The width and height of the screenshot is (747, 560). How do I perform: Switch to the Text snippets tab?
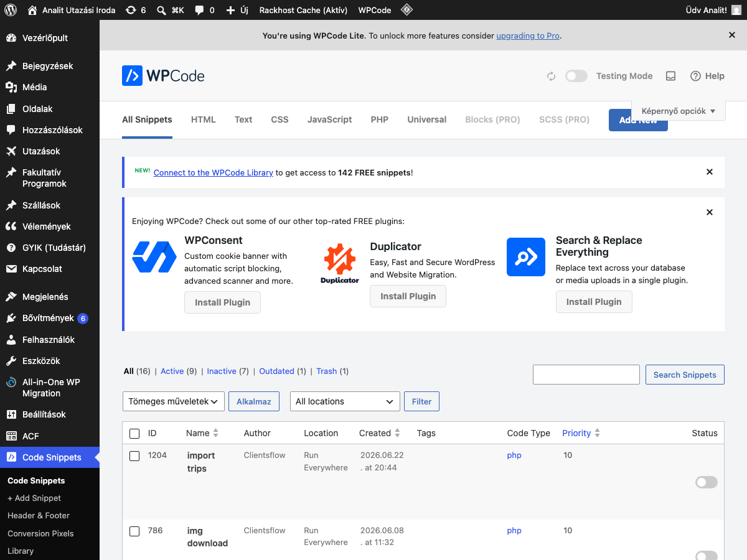tap(243, 119)
